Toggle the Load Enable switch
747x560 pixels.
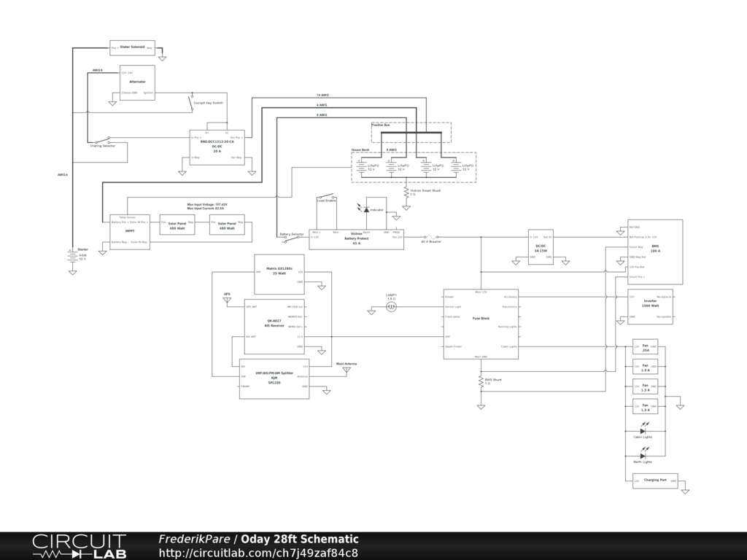click(x=326, y=195)
